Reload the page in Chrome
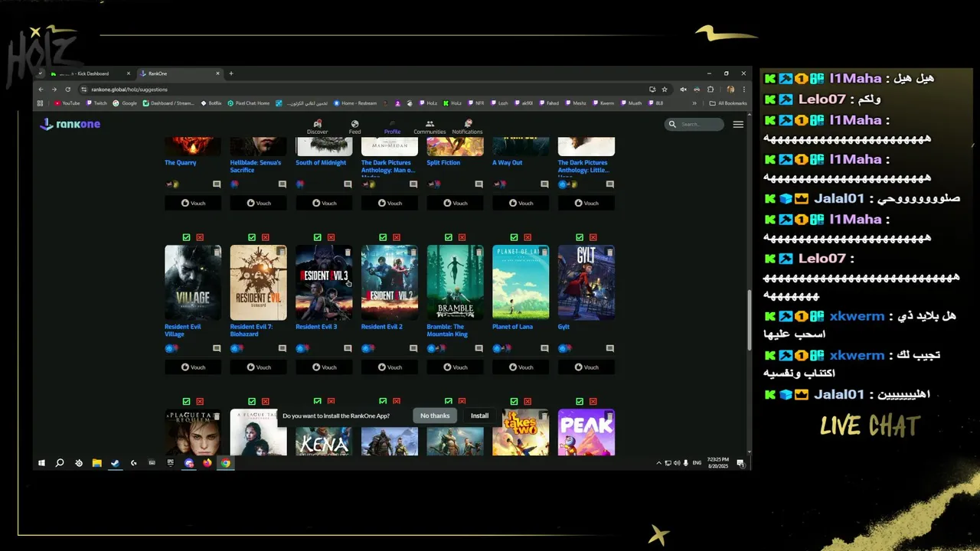 click(x=67, y=89)
